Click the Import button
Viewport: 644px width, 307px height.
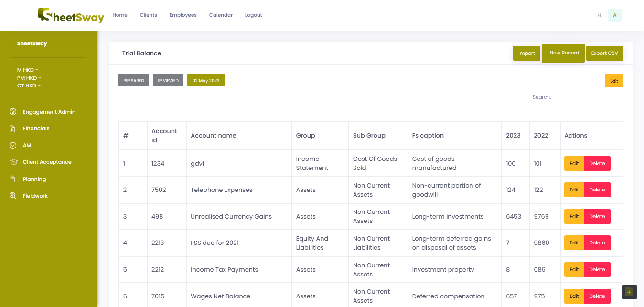pyautogui.click(x=526, y=53)
